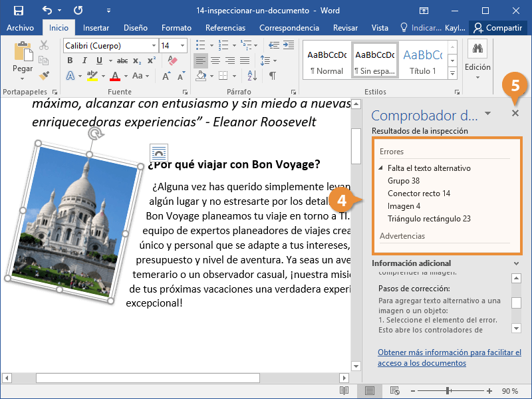Screen dimensions: 532x399
Task: Switch to the Revisar tab
Action: point(345,28)
